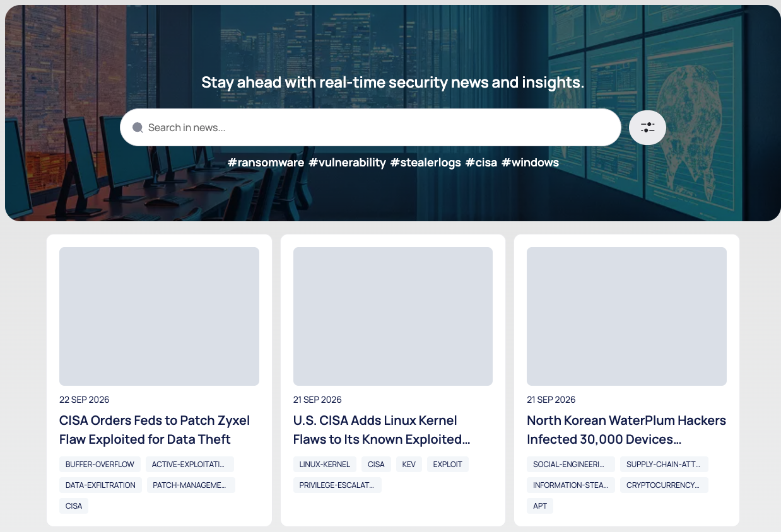
Task: Click the BUFFER-OVERFLOW tag
Action: (x=100, y=465)
